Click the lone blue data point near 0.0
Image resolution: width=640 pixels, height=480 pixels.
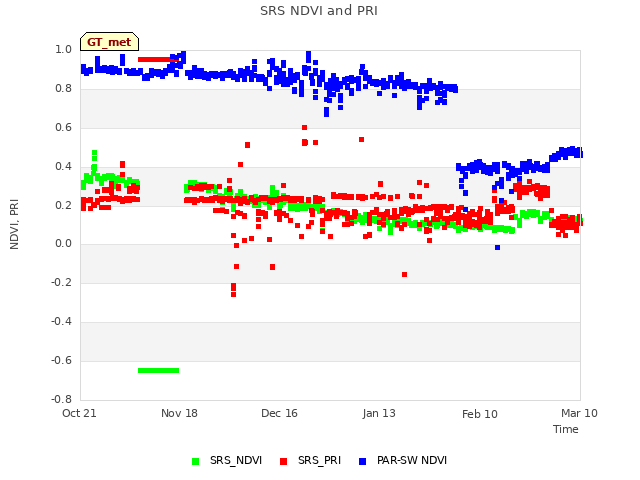coord(497,248)
